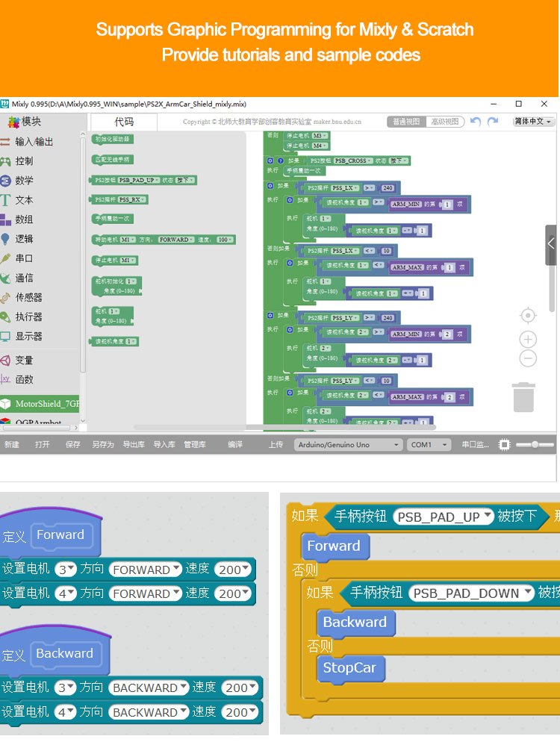Click 导入库 import library
This screenshot has width=560, height=745.
pyautogui.click(x=164, y=445)
